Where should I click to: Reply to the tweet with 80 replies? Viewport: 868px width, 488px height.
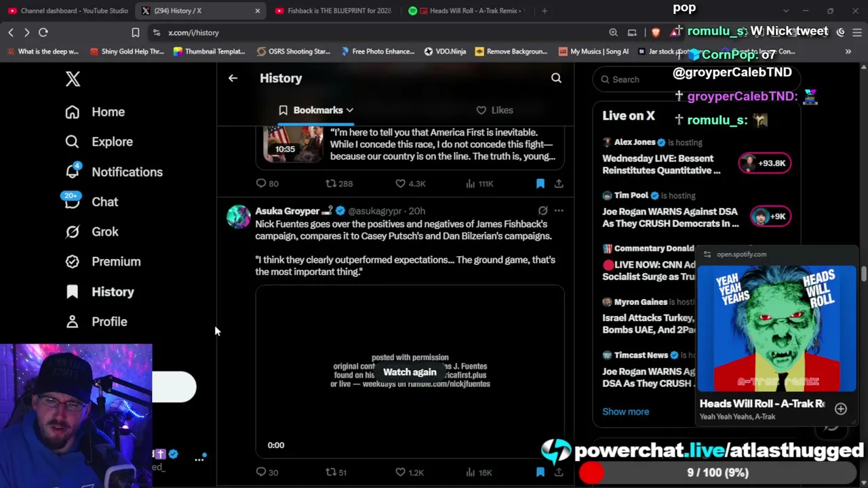click(267, 183)
